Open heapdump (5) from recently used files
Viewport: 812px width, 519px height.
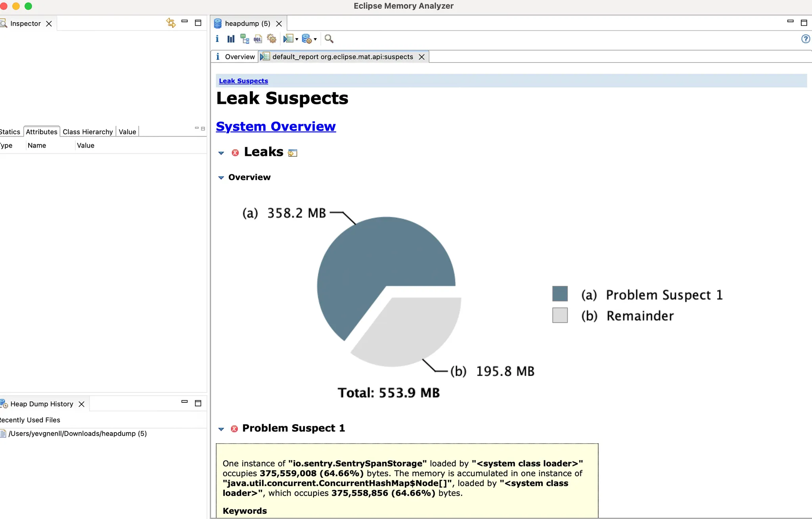(77, 434)
